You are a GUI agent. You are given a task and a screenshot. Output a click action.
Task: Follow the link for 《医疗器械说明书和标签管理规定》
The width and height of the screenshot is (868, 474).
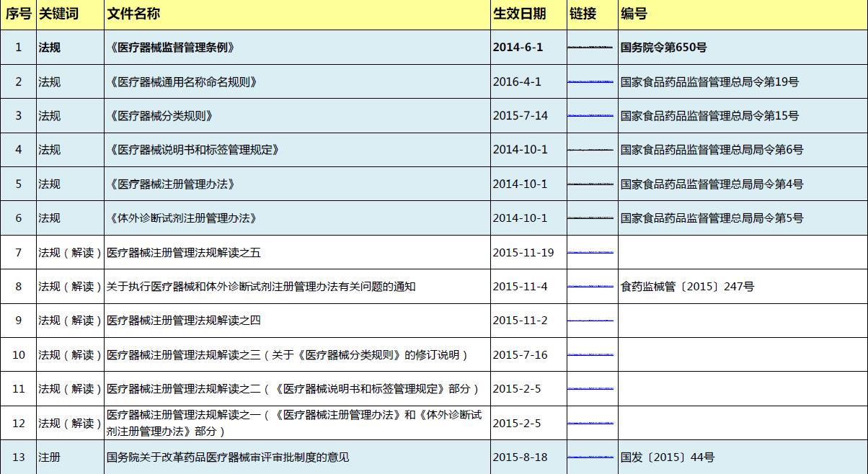590,150
